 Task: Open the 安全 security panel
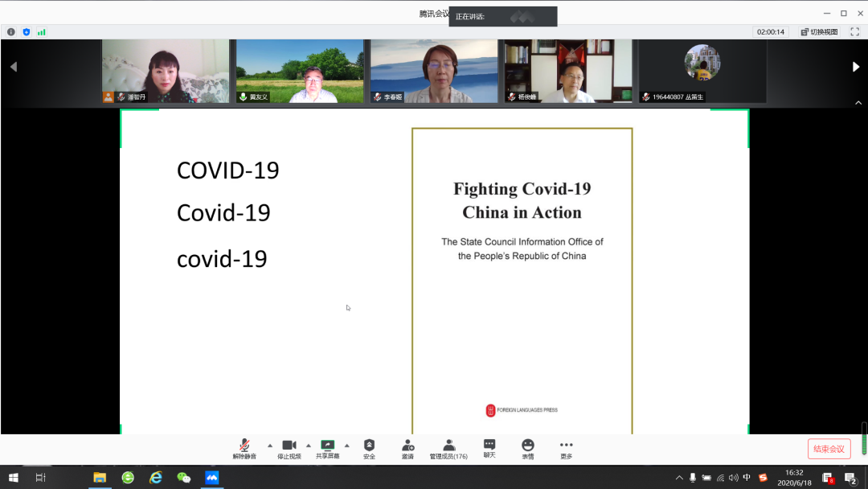369,448
